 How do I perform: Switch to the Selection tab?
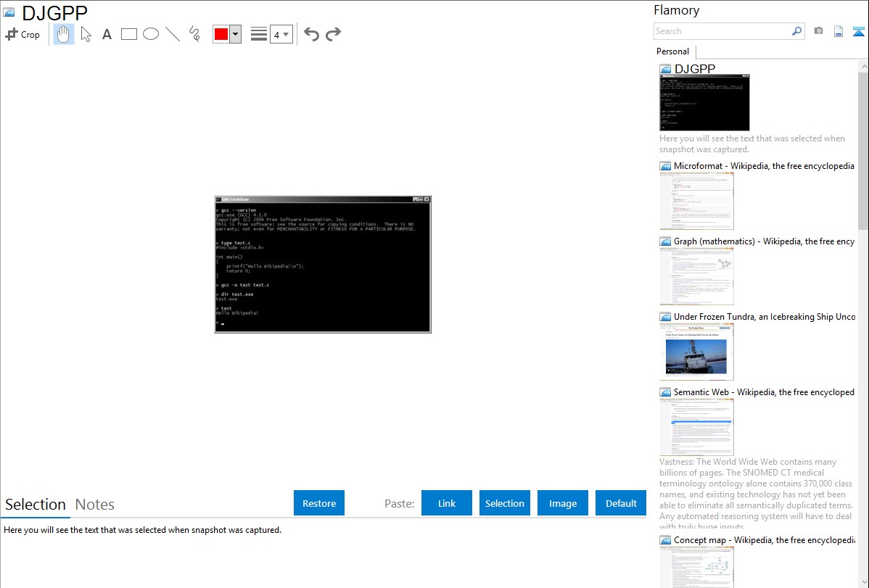coord(36,505)
